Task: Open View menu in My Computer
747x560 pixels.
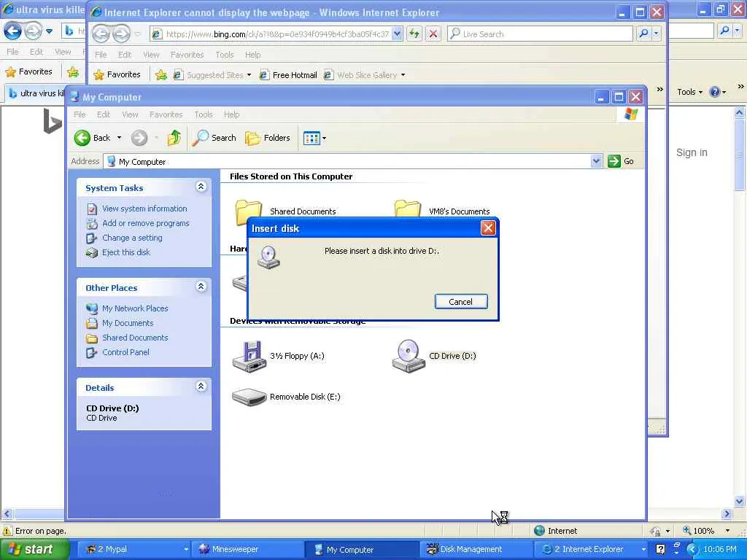Action: tap(130, 114)
